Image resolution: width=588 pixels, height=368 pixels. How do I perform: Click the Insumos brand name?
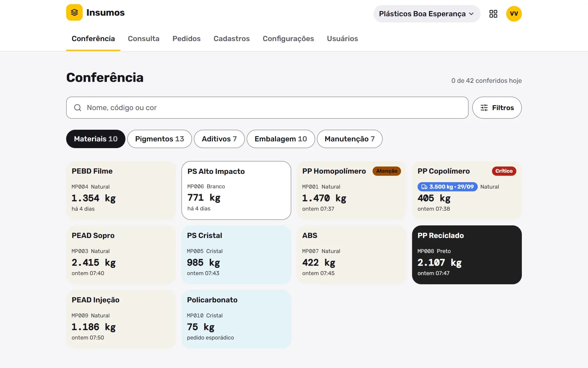105,13
